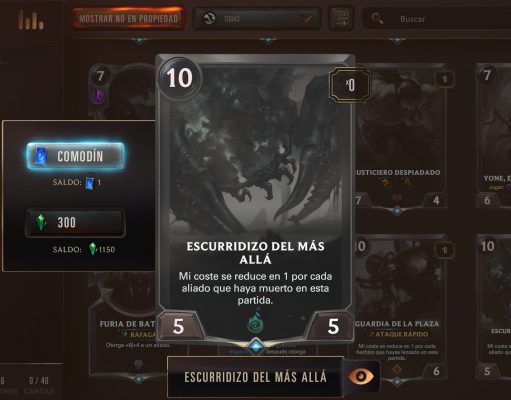Select the Guardia de la Plaza card

[400, 307]
